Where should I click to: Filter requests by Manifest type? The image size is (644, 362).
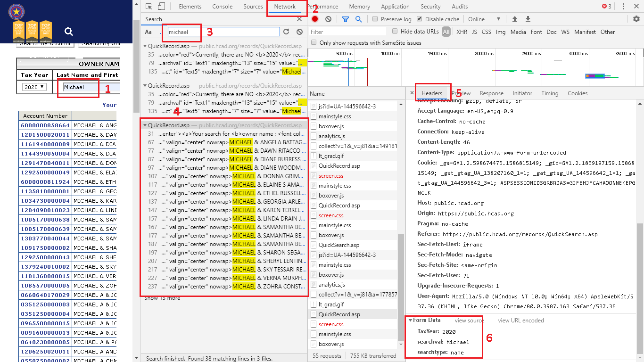[x=585, y=32]
